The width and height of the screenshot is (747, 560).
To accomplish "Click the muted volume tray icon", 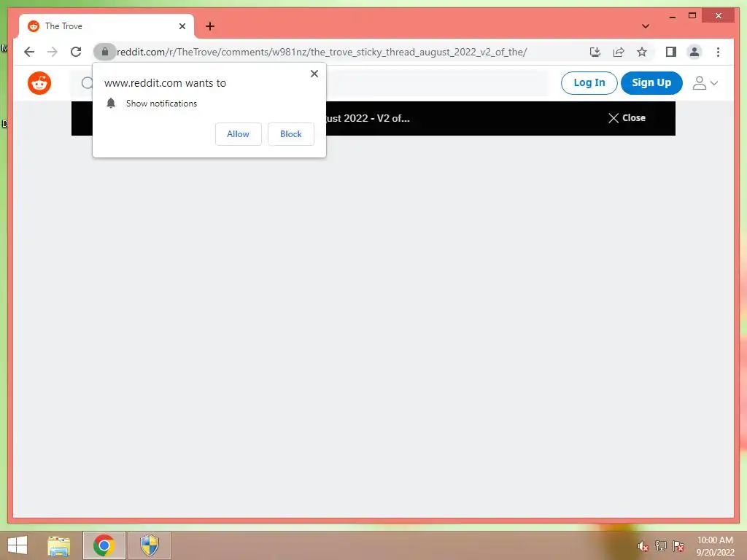I will click(643, 546).
